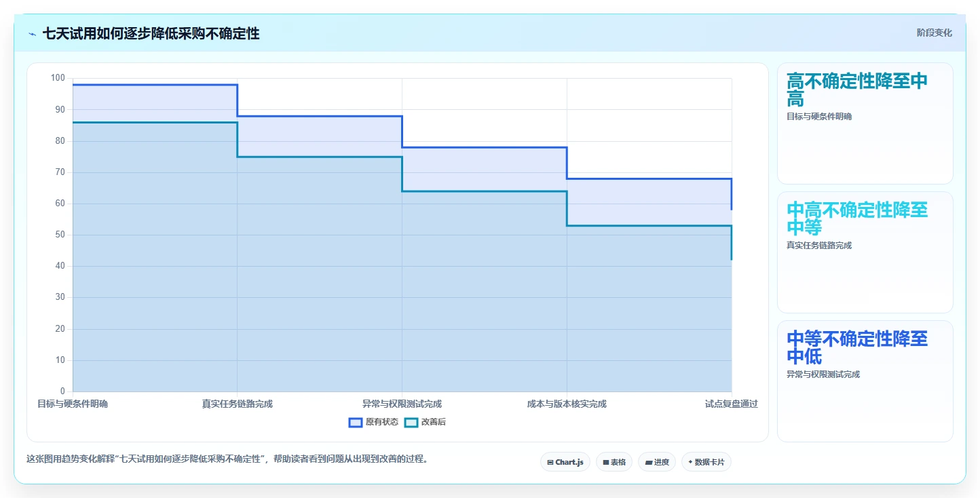Click the 目标与硬条件明确 subtitle in first card
Image resolution: width=980 pixels, height=498 pixels.
(x=819, y=117)
